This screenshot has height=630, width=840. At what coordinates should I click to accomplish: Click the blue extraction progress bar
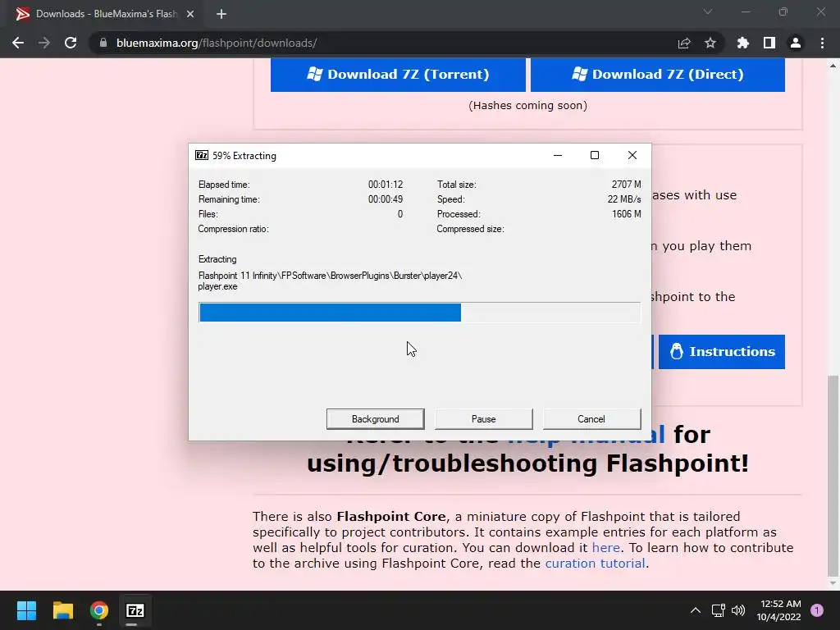point(419,313)
